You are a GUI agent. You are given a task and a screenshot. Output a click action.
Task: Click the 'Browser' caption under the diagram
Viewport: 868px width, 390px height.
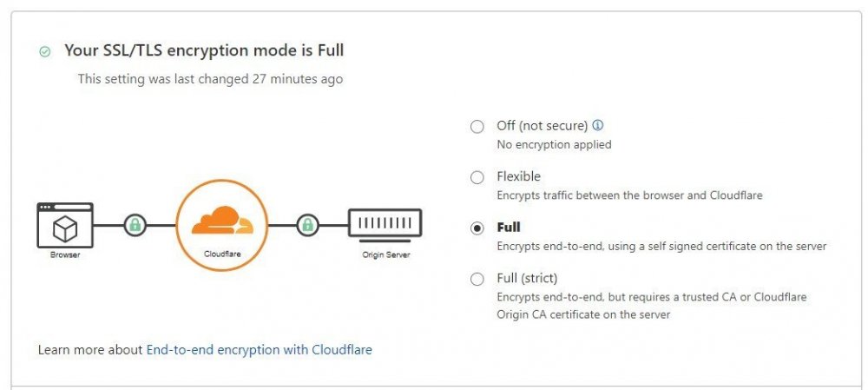pos(65,255)
